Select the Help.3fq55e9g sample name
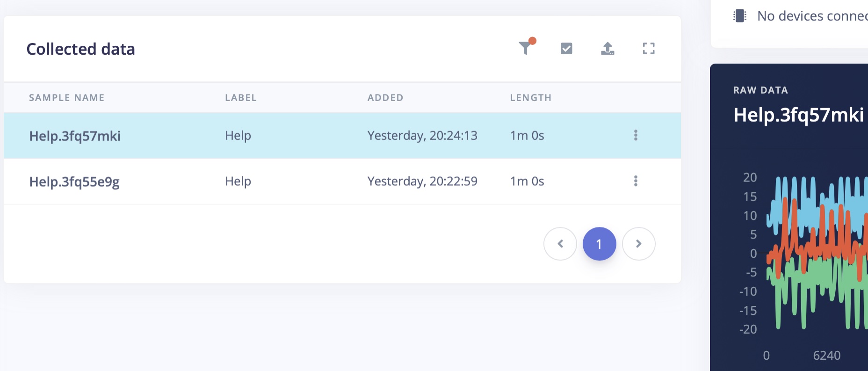868x371 pixels. click(74, 182)
